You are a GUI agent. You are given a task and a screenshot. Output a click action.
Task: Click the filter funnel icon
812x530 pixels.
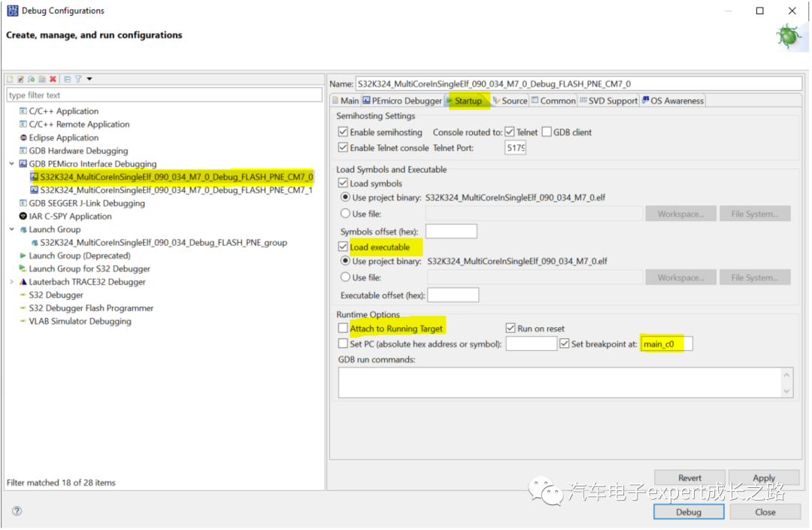tap(78, 79)
